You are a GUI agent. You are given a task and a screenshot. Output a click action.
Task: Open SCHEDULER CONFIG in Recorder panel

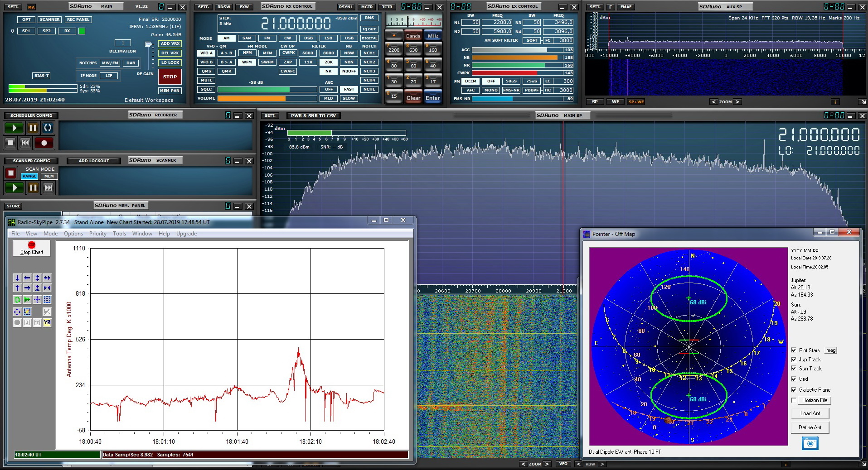31,115
